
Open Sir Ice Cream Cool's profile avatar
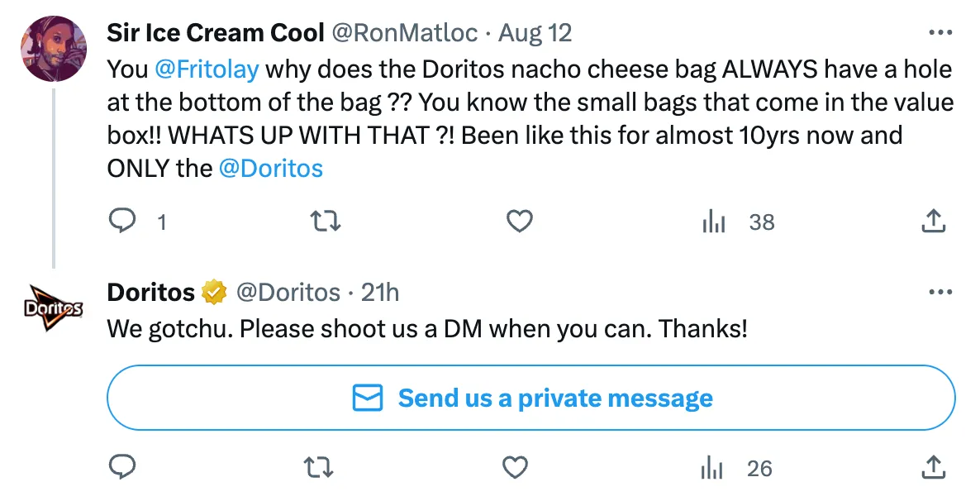click(x=55, y=49)
